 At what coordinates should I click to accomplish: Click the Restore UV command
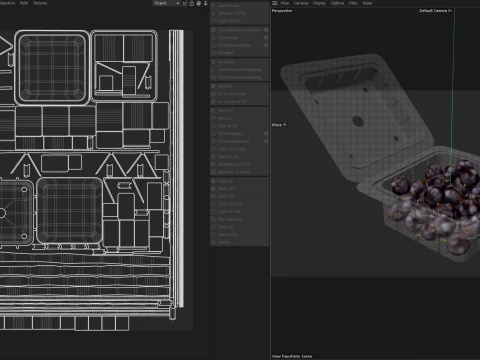tap(239, 235)
